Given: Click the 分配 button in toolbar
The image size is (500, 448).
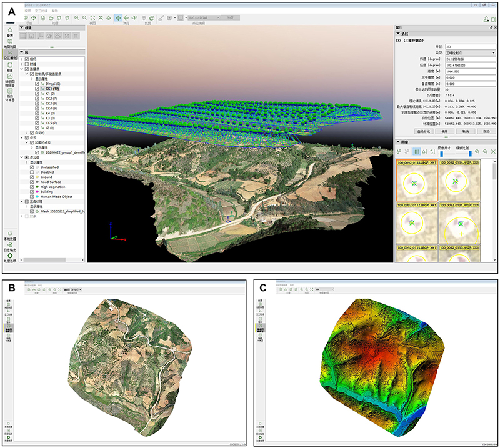Looking at the screenshot, I should tap(230, 18).
